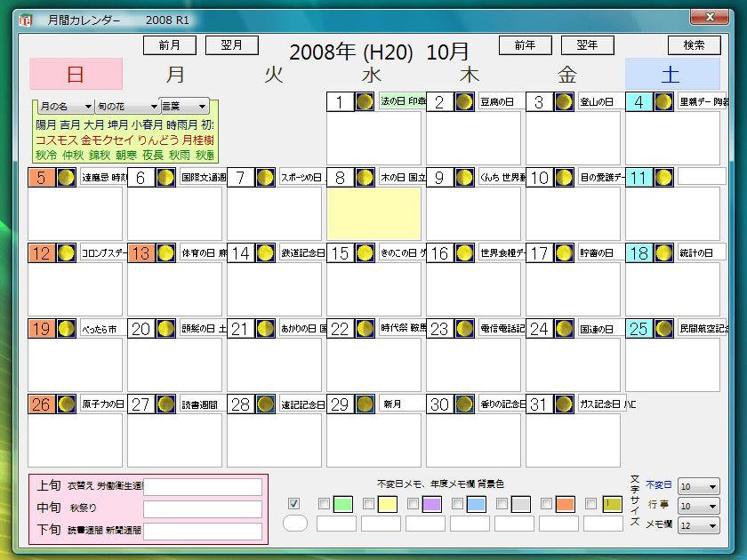Screen dimensions: 747x560
Task: Click the moon phase icon for day 4
Action: pyautogui.click(x=663, y=102)
